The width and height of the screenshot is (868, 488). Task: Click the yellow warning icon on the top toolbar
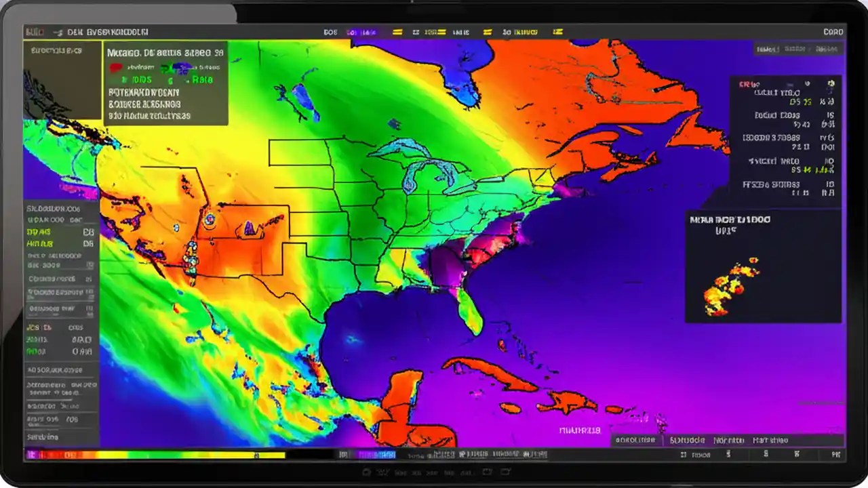397,31
